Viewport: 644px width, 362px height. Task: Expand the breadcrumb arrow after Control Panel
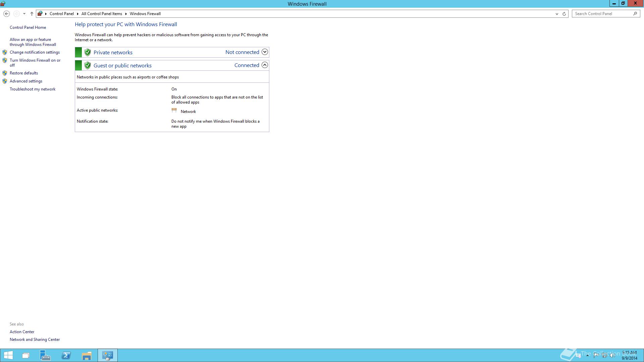click(77, 14)
